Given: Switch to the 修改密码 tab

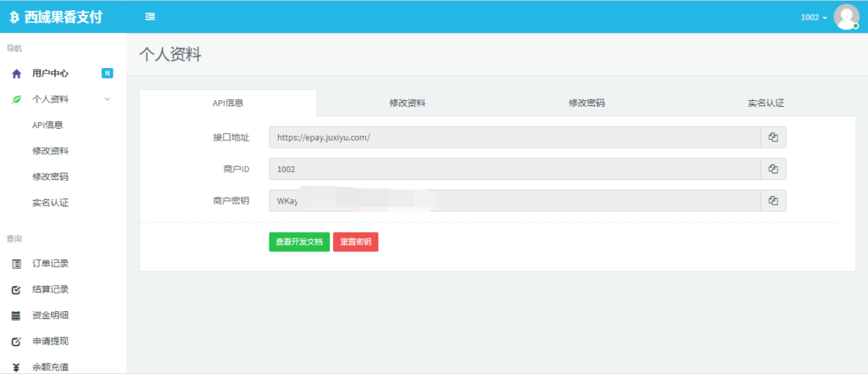Looking at the screenshot, I should point(587,103).
